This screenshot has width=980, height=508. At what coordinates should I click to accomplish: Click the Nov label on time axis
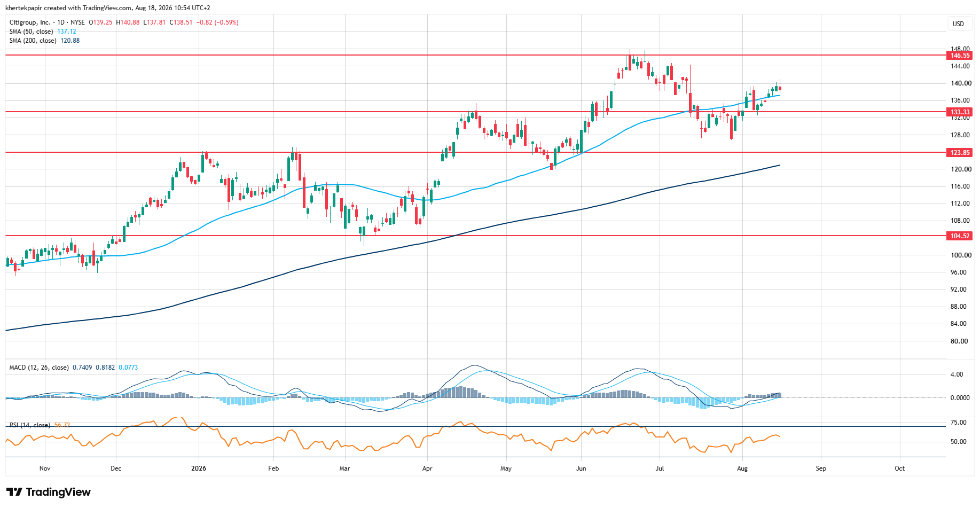pyautogui.click(x=45, y=468)
